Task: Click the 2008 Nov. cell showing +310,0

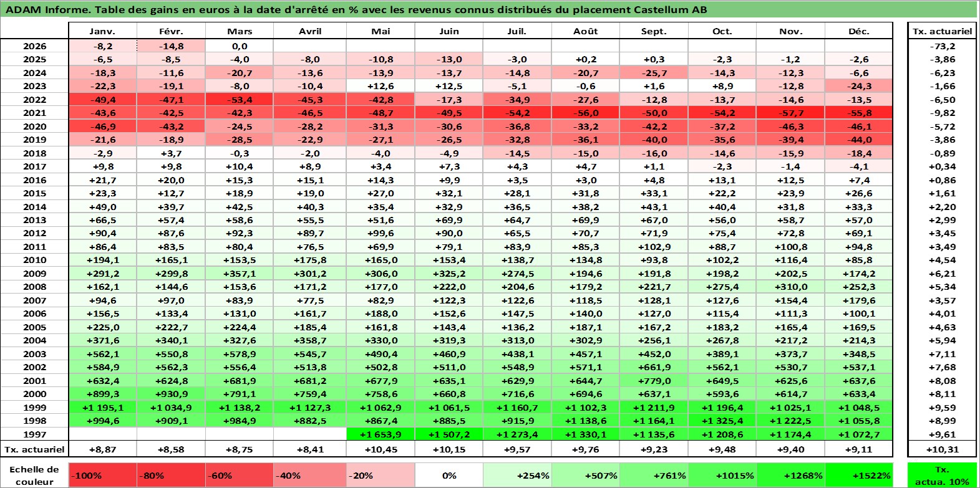Action: click(x=790, y=287)
